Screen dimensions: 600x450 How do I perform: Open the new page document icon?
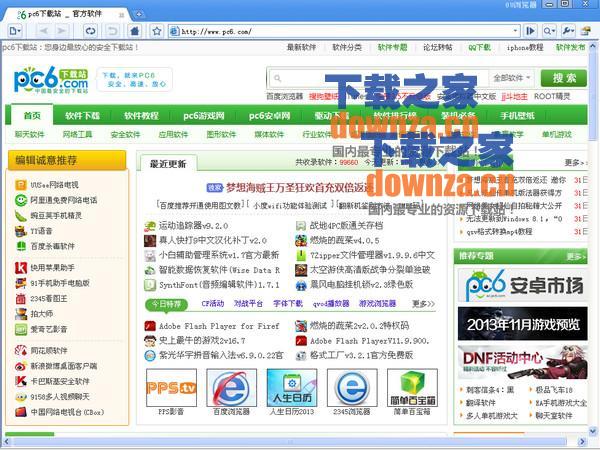pyautogui.click(x=15, y=31)
